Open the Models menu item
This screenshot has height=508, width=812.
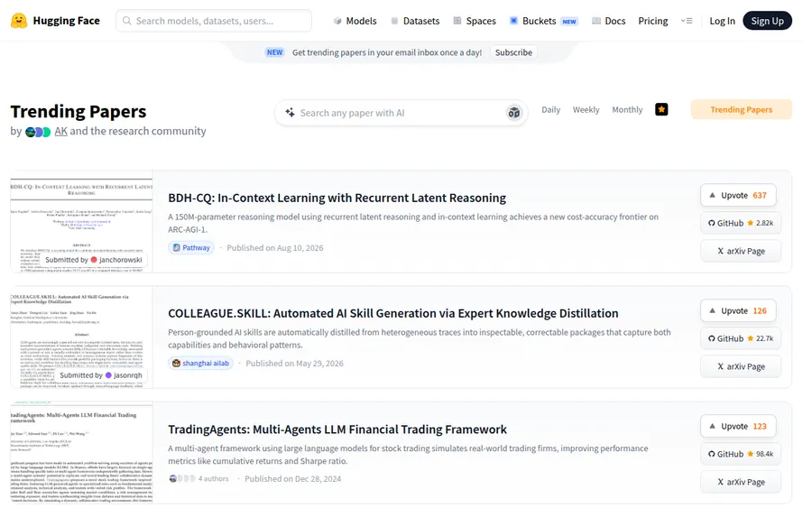tap(355, 21)
